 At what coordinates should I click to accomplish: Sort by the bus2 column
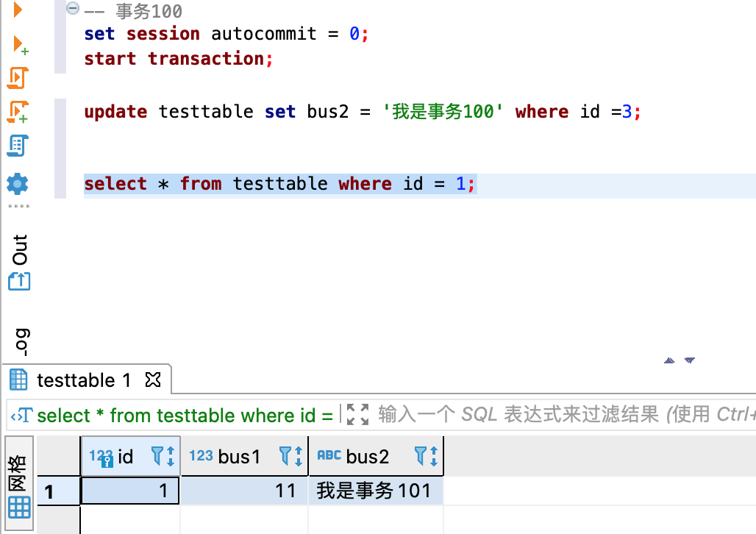(x=434, y=456)
